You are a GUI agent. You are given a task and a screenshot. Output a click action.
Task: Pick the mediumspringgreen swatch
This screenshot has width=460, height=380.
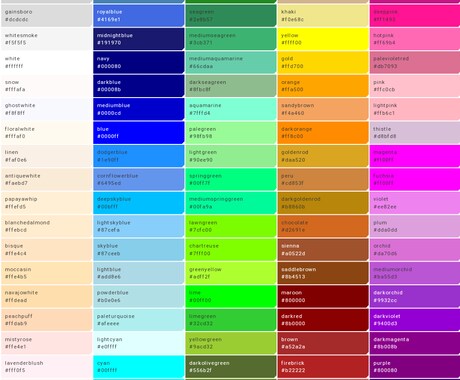pos(231,203)
